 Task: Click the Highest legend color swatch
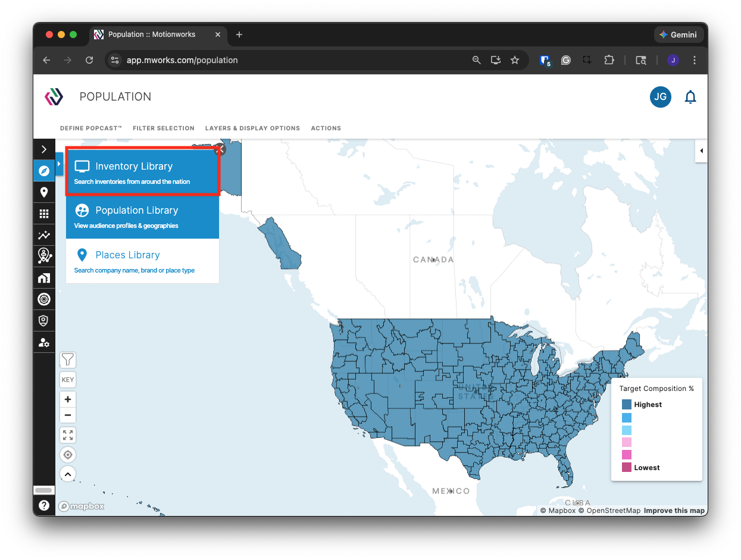(627, 405)
